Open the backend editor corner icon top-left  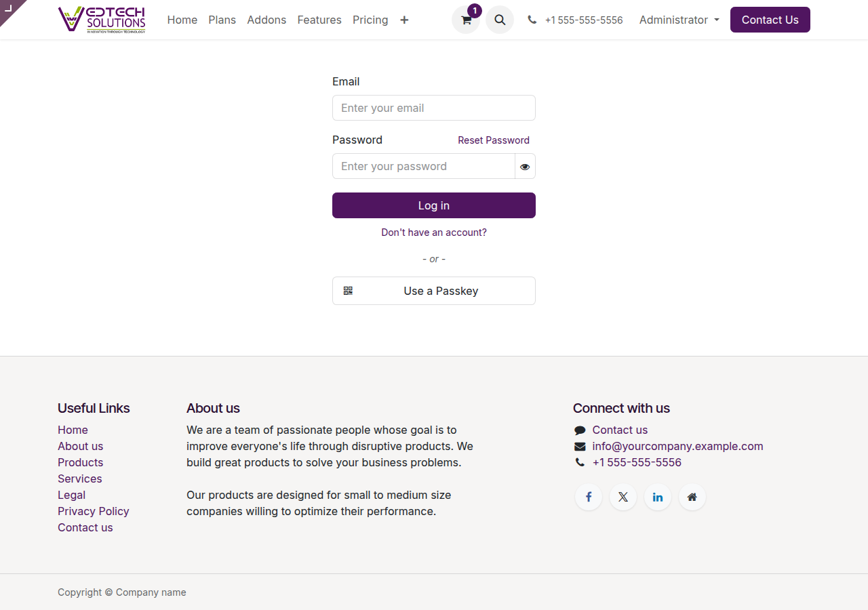coord(9,9)
